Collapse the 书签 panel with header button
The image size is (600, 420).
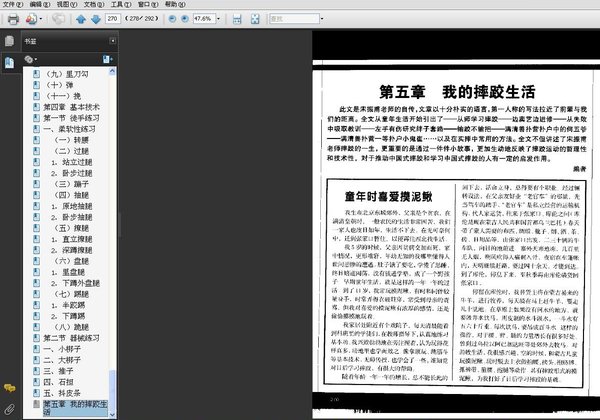[x=112, y=41]
